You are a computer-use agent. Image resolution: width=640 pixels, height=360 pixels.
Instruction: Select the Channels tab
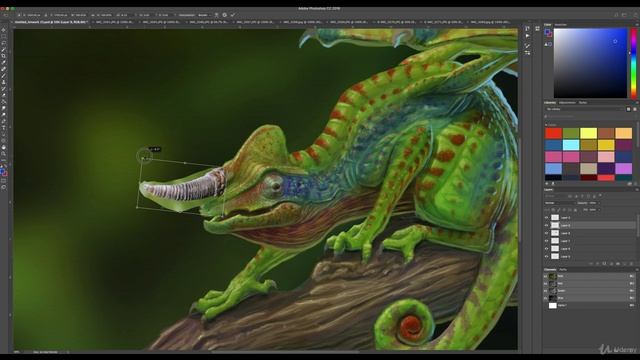[x=550, y=270]
